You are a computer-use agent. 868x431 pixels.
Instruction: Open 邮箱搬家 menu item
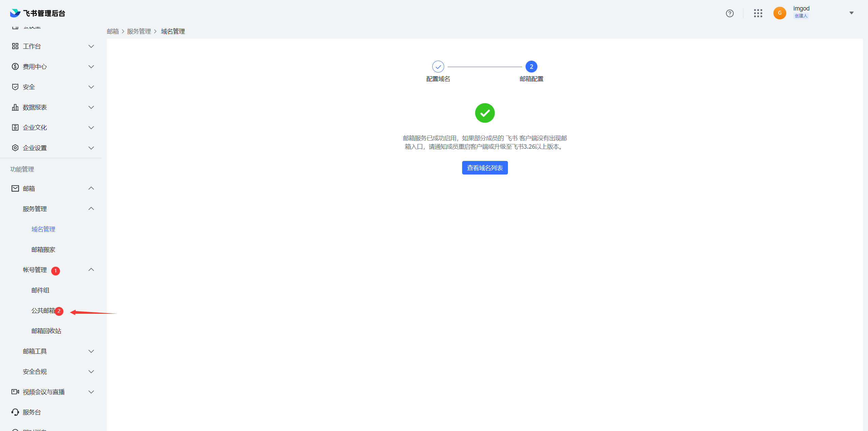(43, 249)
